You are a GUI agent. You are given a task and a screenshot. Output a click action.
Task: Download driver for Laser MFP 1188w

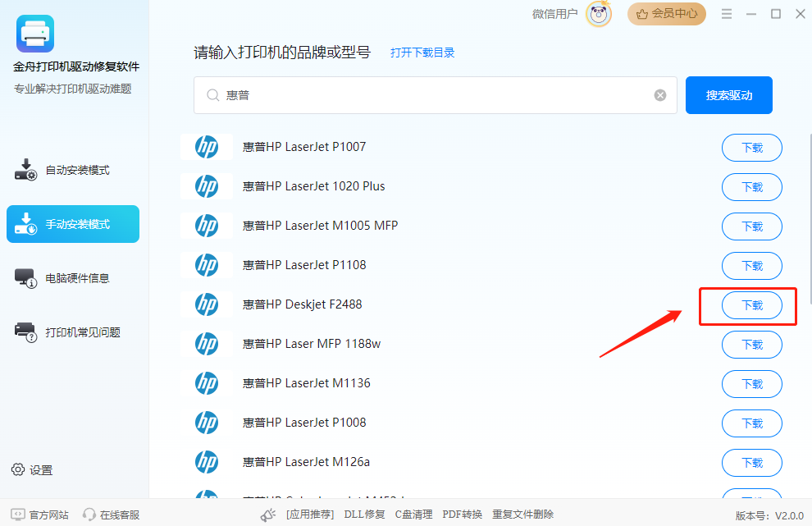751,345
